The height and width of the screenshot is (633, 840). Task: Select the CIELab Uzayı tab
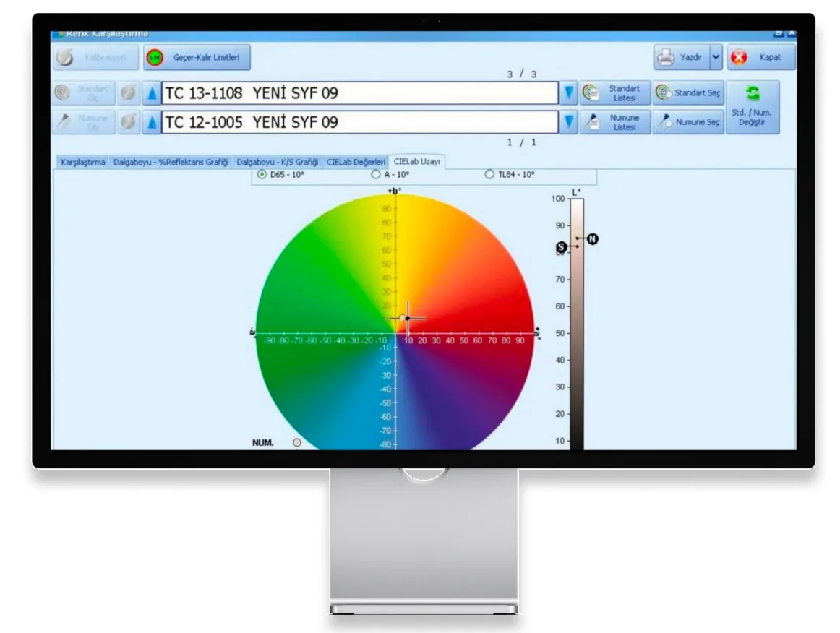(417, 161)
